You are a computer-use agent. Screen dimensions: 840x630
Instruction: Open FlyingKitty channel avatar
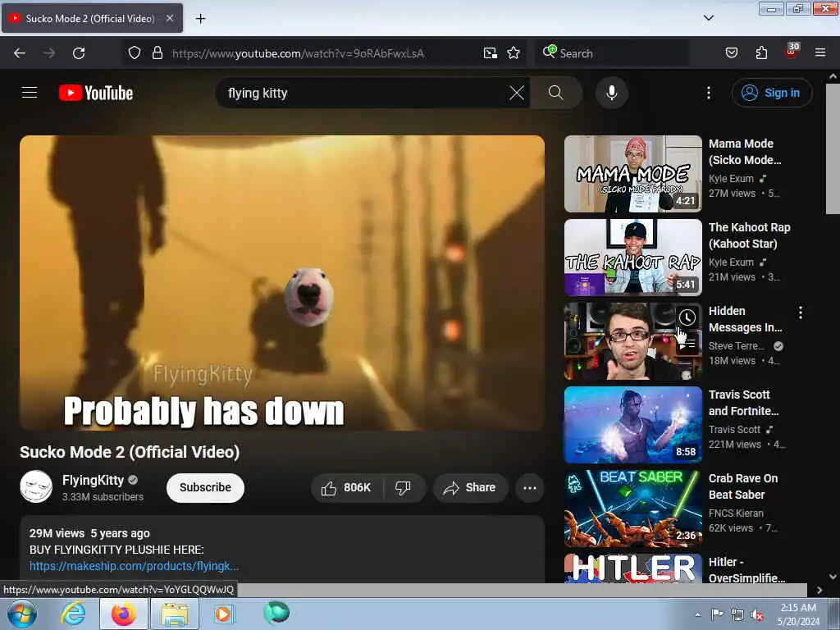point(36,486)
